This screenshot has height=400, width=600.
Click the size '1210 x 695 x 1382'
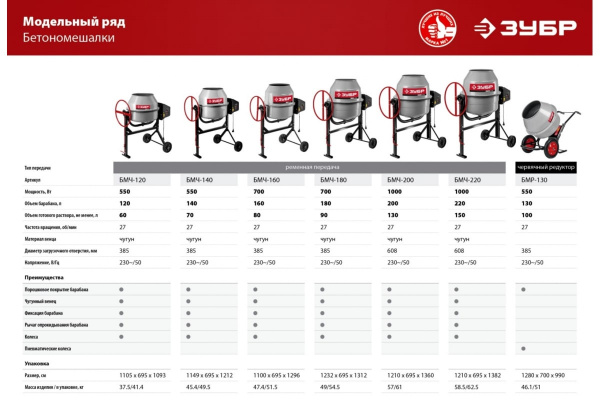click(478, 376)
